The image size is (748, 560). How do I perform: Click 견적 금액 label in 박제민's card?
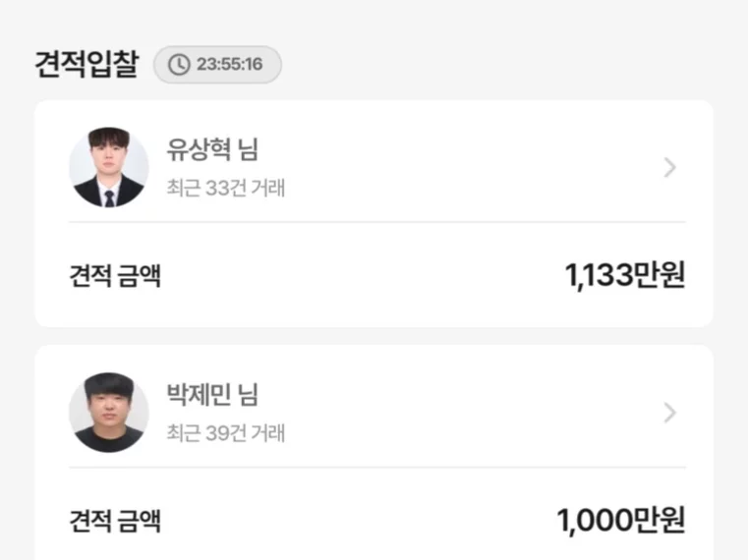pos(115,521)
